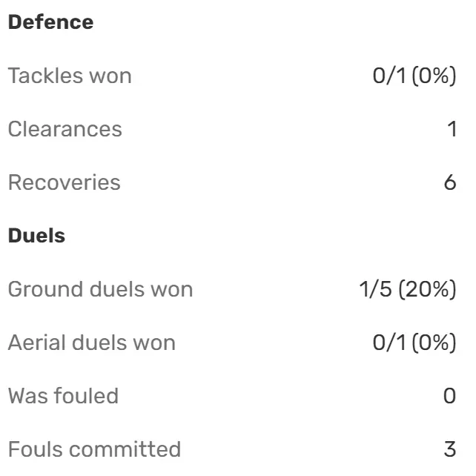
Task: Select the Recoveries stat label
Action: (64, 182)
